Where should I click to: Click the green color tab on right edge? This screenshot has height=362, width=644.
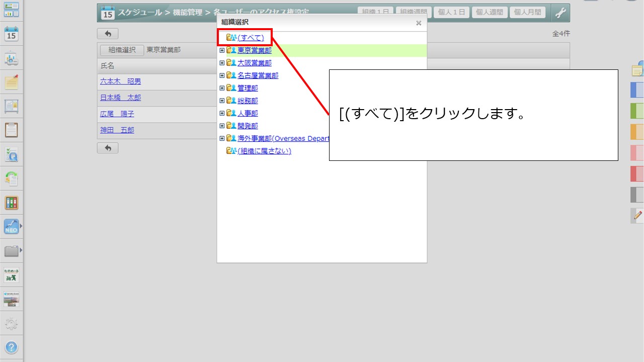(637, 111)
